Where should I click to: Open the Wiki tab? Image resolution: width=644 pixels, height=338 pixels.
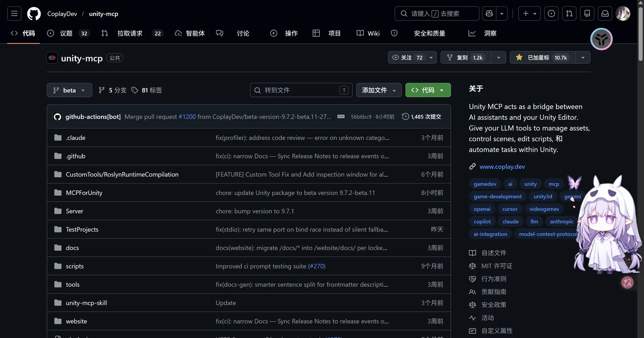[368, 33]
